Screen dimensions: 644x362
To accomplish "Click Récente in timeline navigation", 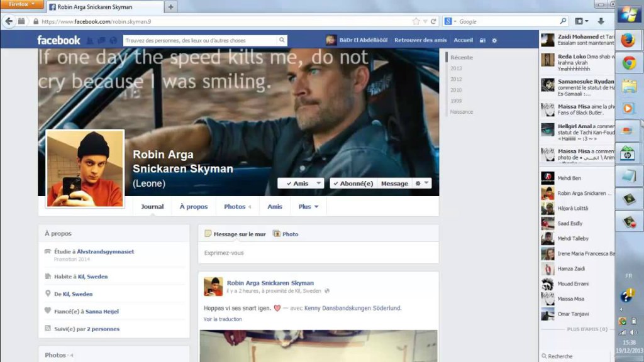I will tap(461, 57).
